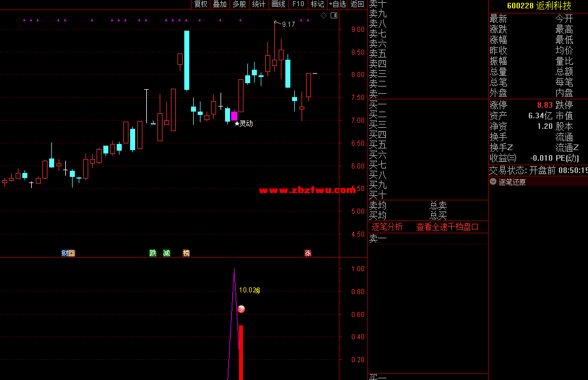Add stock with +自选 button
The width and height of the screenshot is (588, 380).
point(337,4)
